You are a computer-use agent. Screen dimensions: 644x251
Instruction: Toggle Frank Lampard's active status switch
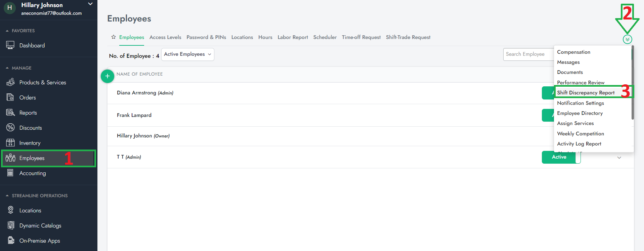(x=548, y=115)
